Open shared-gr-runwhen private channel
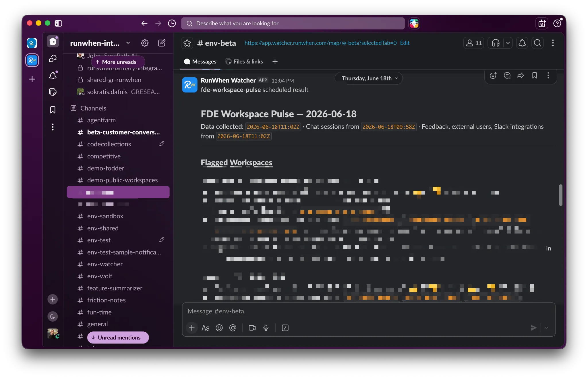This screenshot has width=588, height=378. [x=118, y=80]
